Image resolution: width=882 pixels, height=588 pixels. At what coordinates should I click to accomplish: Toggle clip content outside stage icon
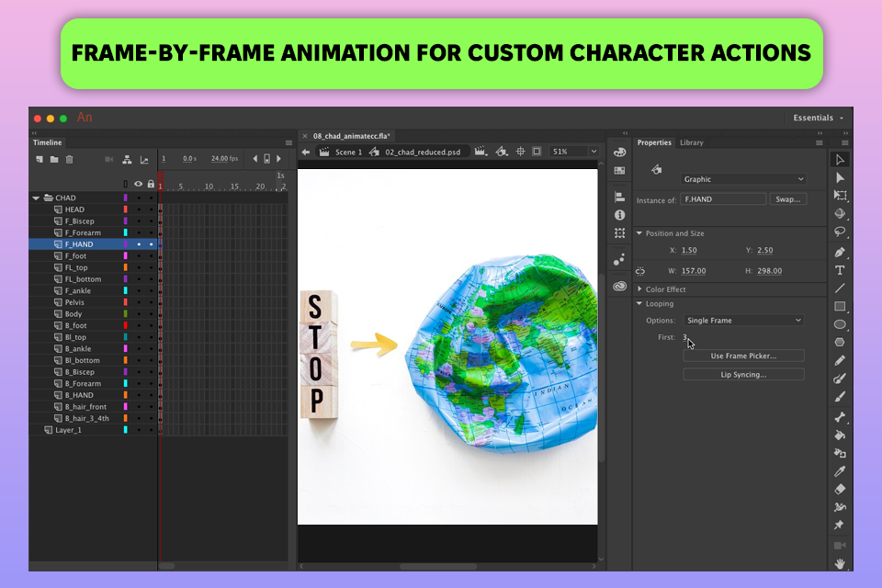[x=537, y=152]
